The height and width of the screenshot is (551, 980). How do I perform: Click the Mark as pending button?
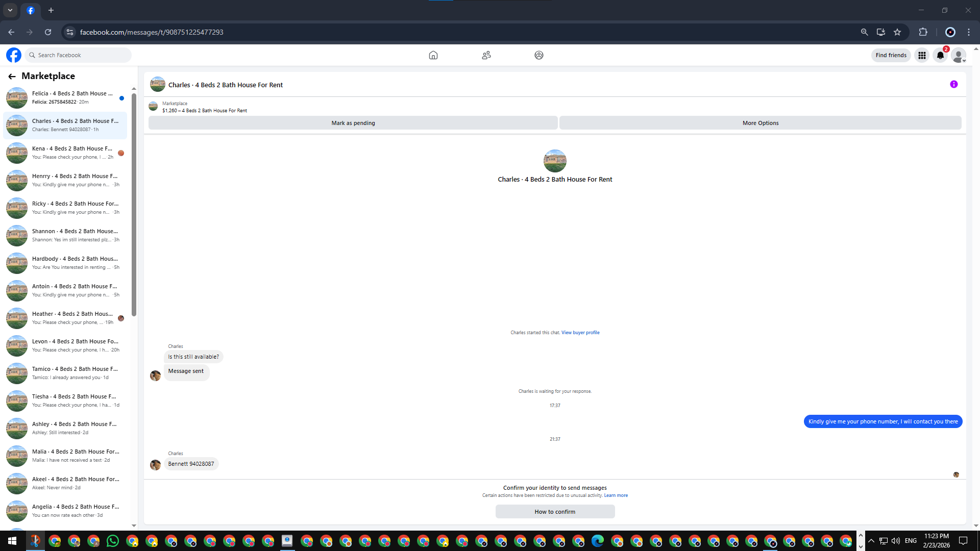pyautogui.click(x=353, y=123)
